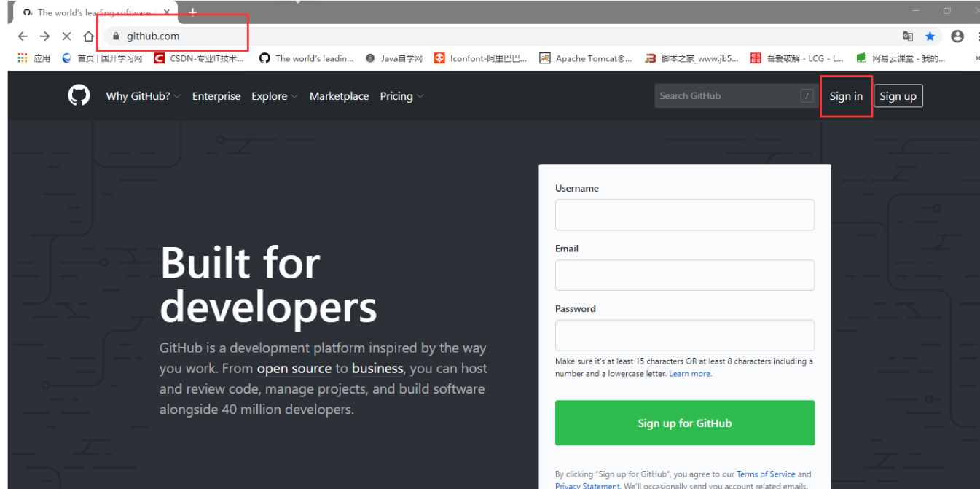Go back with the browser back arrow
The image size is (980, 489).
tap(23, 36)
